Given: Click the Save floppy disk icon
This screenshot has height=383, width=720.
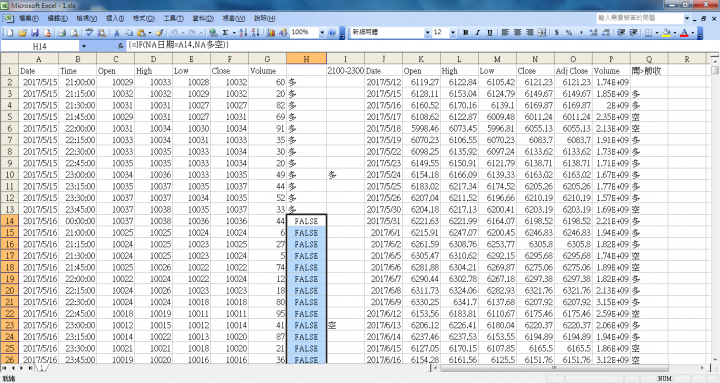Looking at the screenshot, I should 34,33.
